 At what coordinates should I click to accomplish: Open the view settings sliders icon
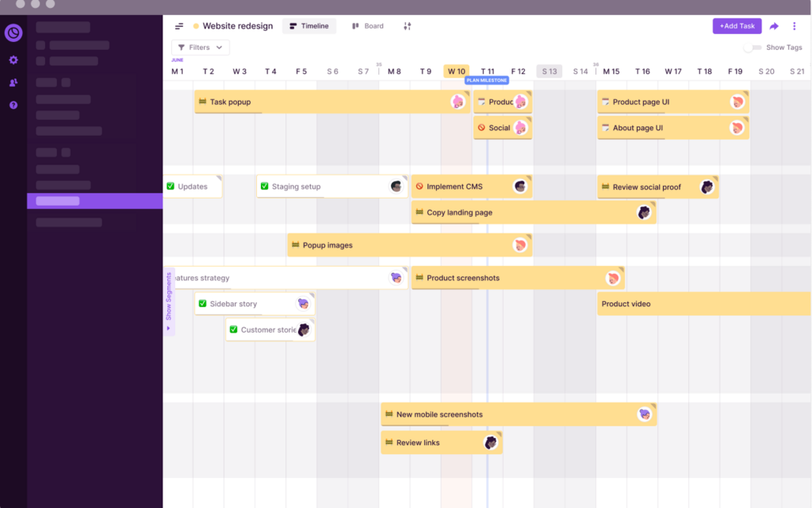pyautogui.click(x=408, y=26)
